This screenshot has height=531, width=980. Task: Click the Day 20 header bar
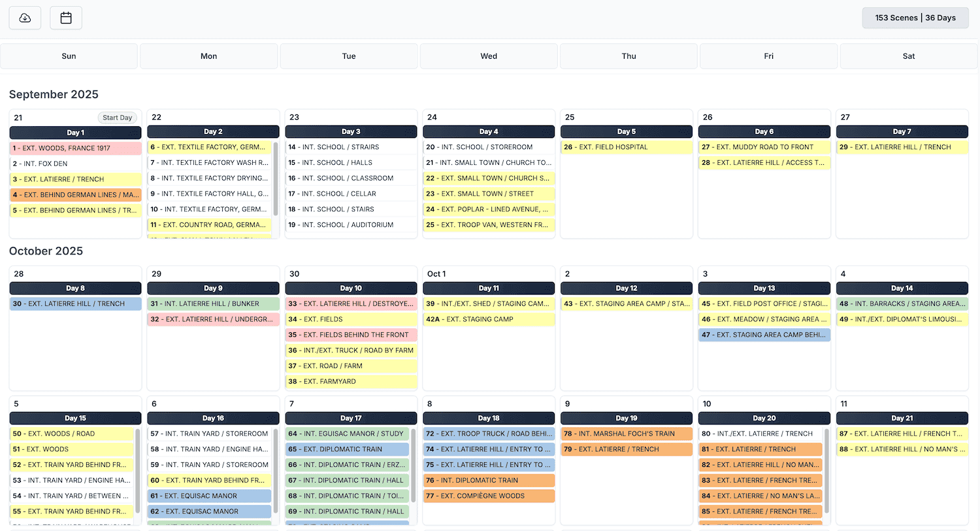[x=764, y=418]
